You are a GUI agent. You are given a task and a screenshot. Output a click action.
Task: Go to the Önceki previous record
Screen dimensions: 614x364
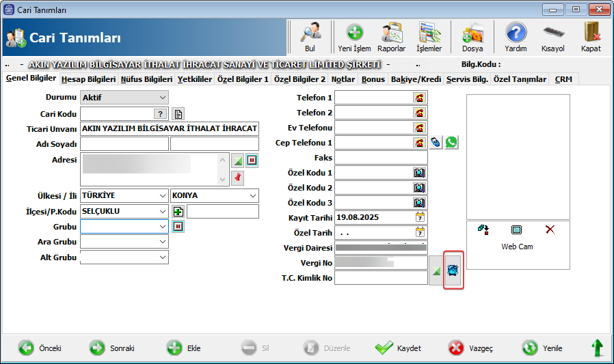[40, 348]
